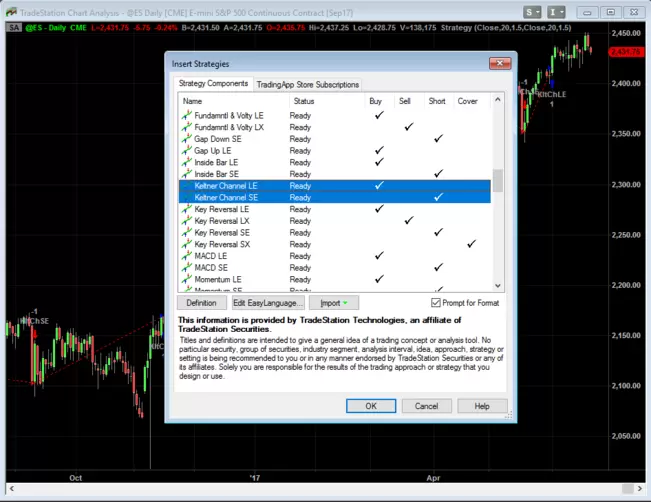Click the strategy list scroll down arrow
The height and width of the screenshot is (502, 651).
coord(498,286)
